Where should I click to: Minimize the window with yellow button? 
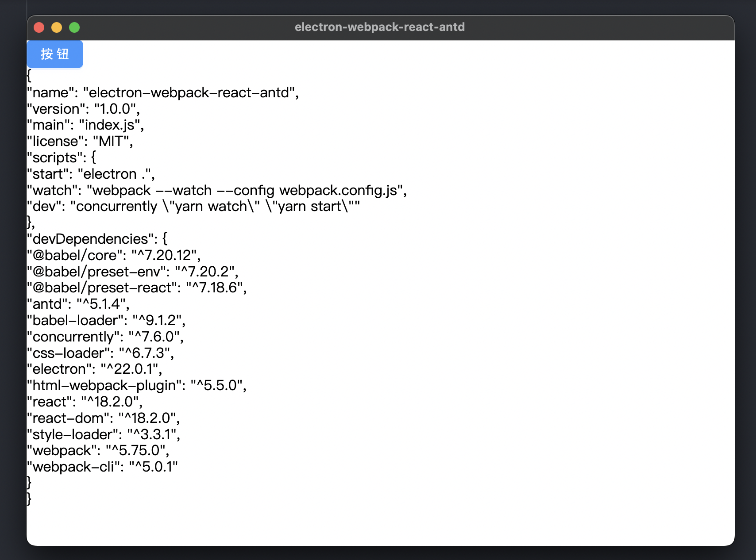click(x=57, y=27)
